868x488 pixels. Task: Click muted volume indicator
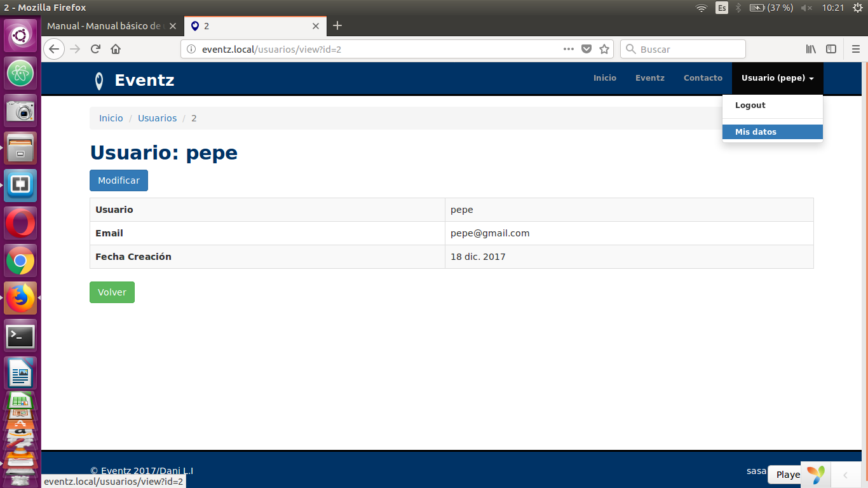(806, 8)
